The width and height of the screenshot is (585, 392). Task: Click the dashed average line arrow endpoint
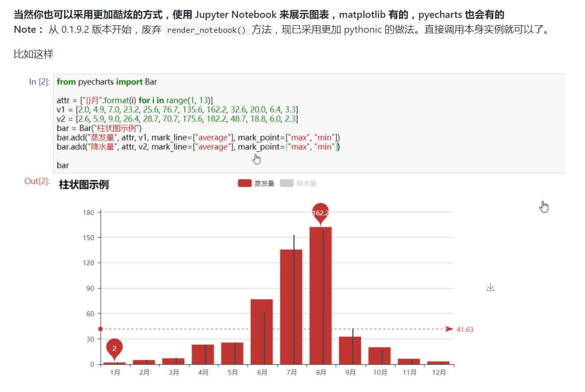[x=449, y=328]
